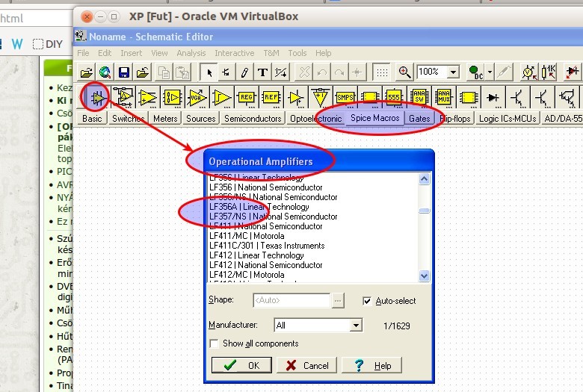Image resolution: width=583 pixels, height=392 pixels.
Task: Select the wire drawing pencil tool
Action: pos(244,72)
